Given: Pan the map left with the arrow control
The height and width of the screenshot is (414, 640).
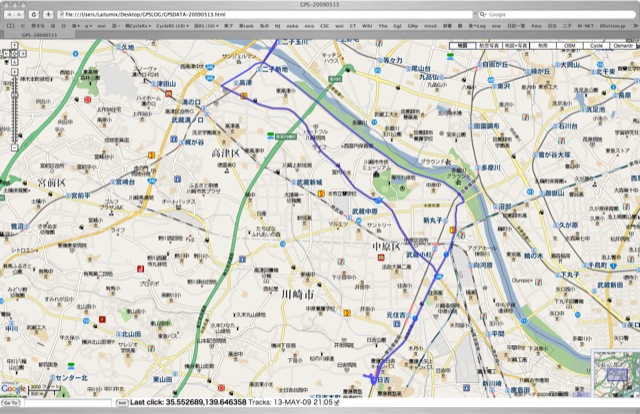Looking at the screenshot, I should coord(7,53).
